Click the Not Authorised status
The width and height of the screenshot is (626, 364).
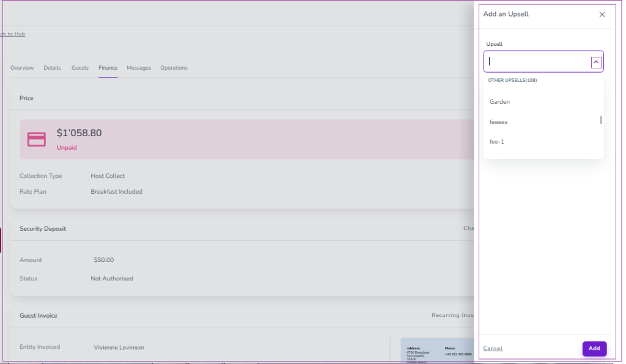click(112, 278)
